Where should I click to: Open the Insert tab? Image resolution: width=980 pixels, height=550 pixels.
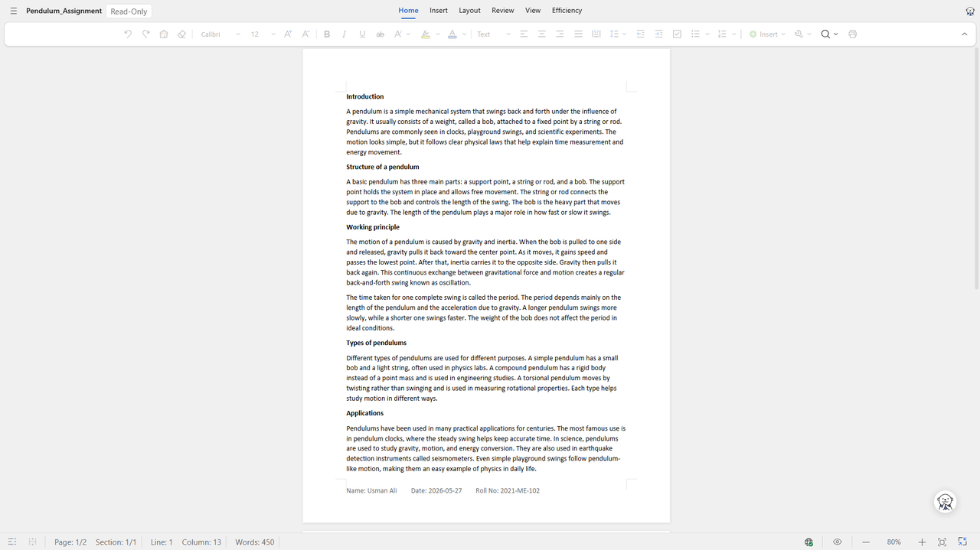pos(439,11)
